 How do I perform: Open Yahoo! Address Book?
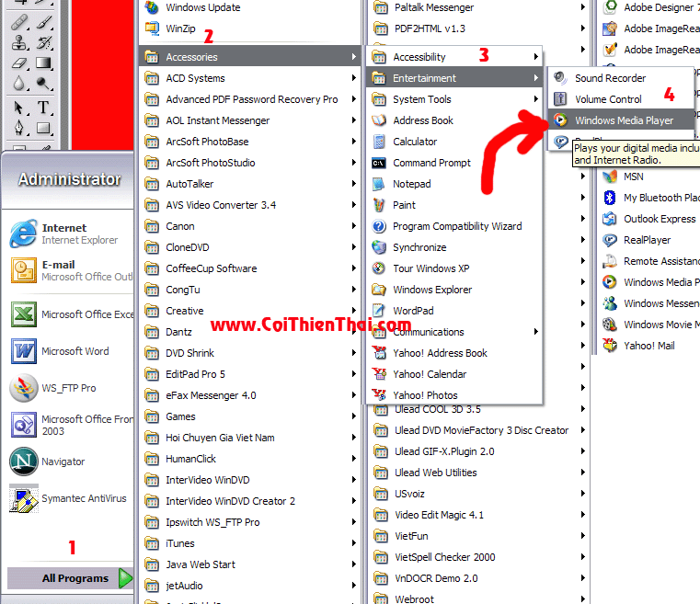(x=454, y=353)
